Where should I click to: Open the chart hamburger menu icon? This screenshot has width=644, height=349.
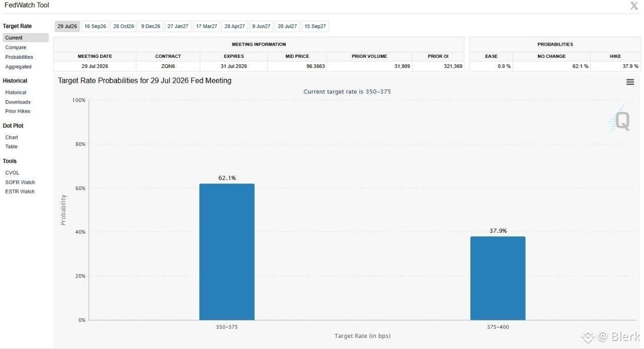point(630,82)
